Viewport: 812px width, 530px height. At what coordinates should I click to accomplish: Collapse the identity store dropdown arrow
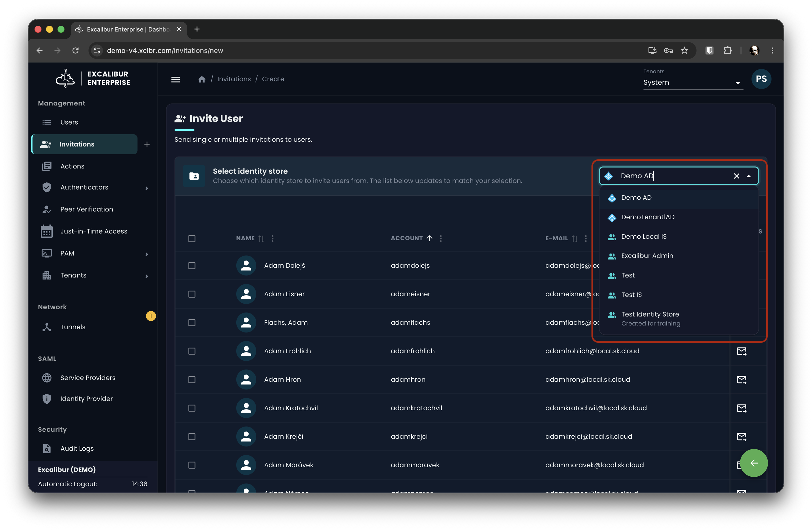click(748, 176)
